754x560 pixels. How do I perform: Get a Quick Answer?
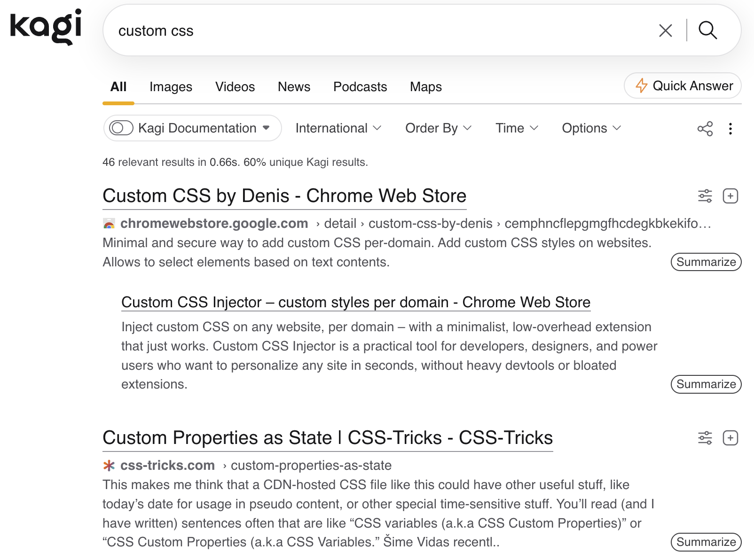683,86
